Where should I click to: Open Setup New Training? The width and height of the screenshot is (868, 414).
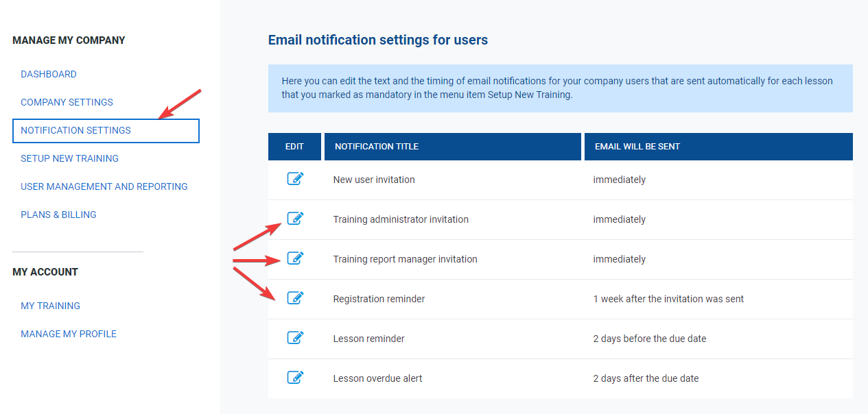[69, 158]
